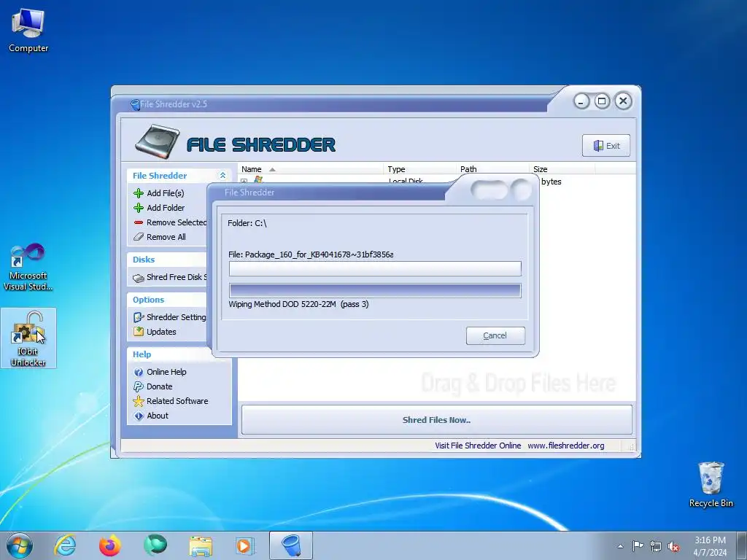Screen dimensions: 747x560
Task: Click the empty file progress bar
Action: pos(375,268)
